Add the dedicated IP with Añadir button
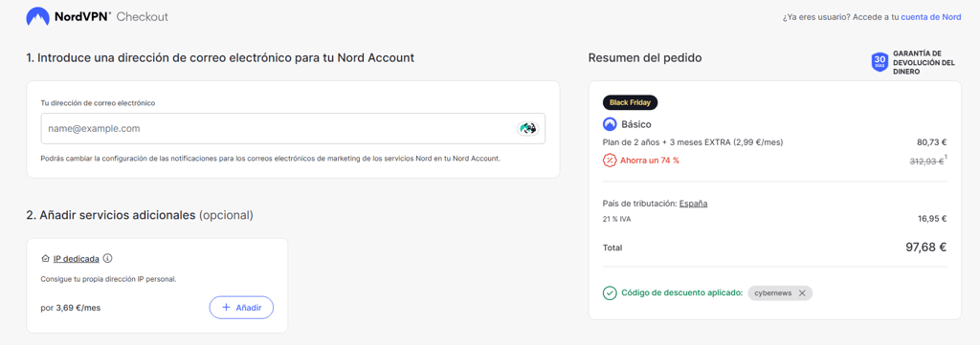 (241, 308)
